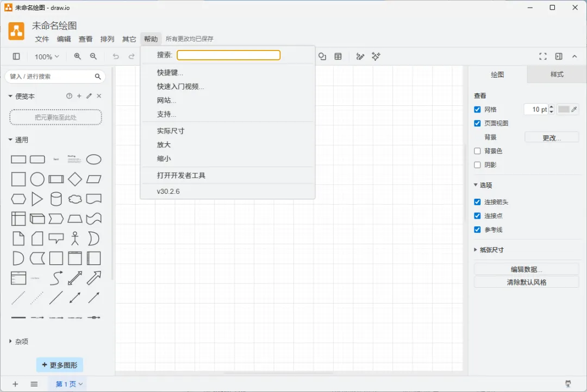587x392 pixels.
Task: Open the pages list hamburger icon
Action: (x=34, y=384)
